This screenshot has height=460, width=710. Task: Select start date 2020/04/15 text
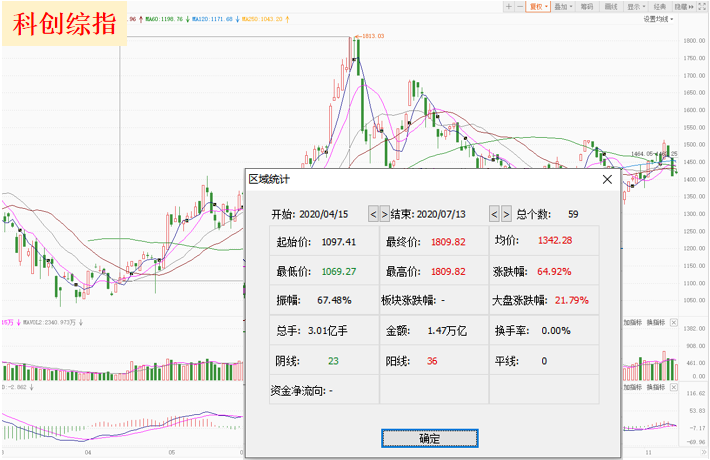[x=324, y=214]
